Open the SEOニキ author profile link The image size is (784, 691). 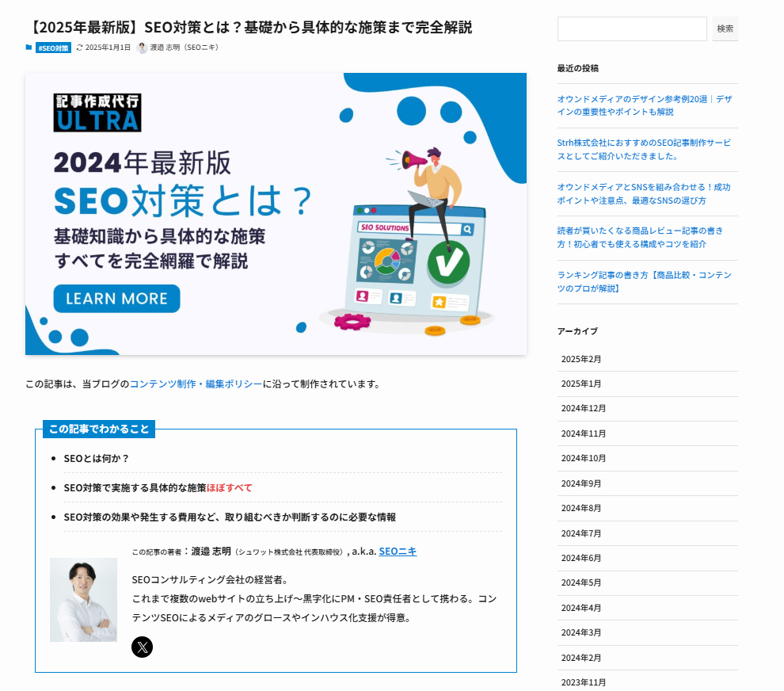click(x=397, y=551)
